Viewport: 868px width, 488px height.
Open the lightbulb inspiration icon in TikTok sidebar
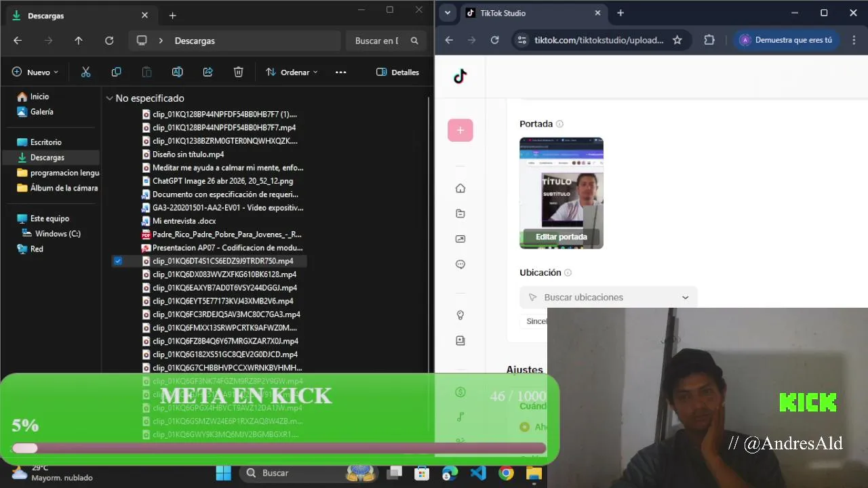[460, 315]
